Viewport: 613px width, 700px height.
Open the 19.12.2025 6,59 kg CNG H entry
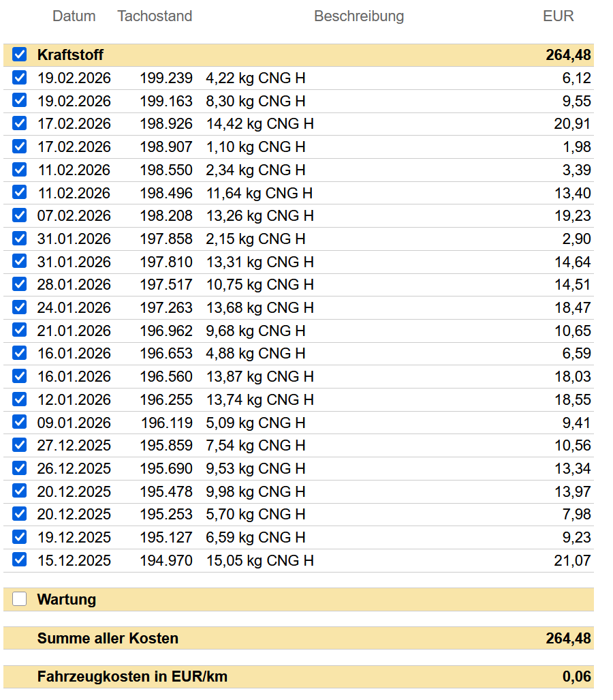click(298, 537)
